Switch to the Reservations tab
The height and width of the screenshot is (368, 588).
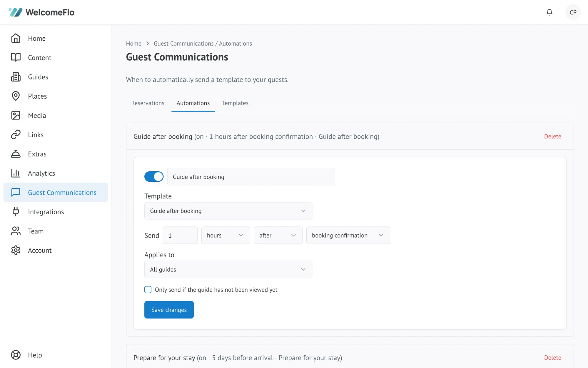pyautogui.click(x=148, y=103)
